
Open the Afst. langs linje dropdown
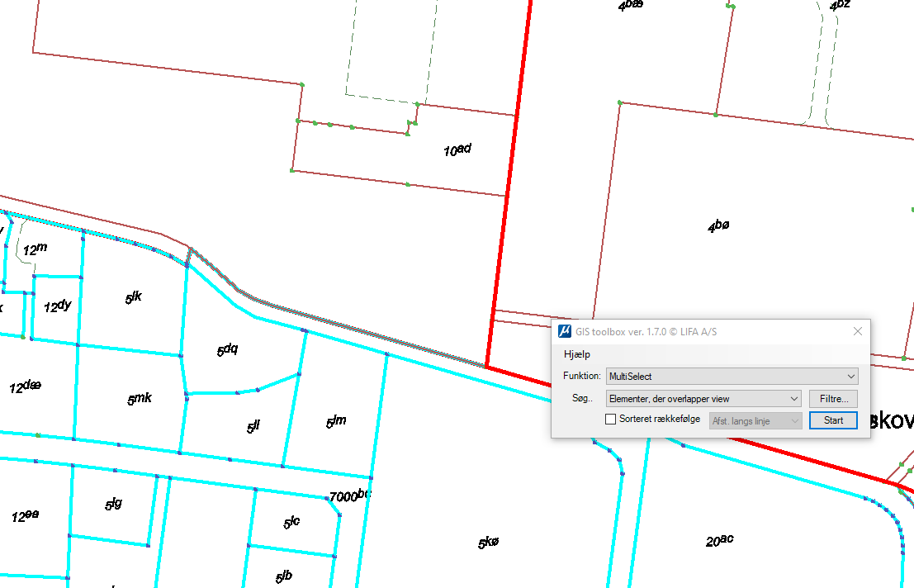755,421
